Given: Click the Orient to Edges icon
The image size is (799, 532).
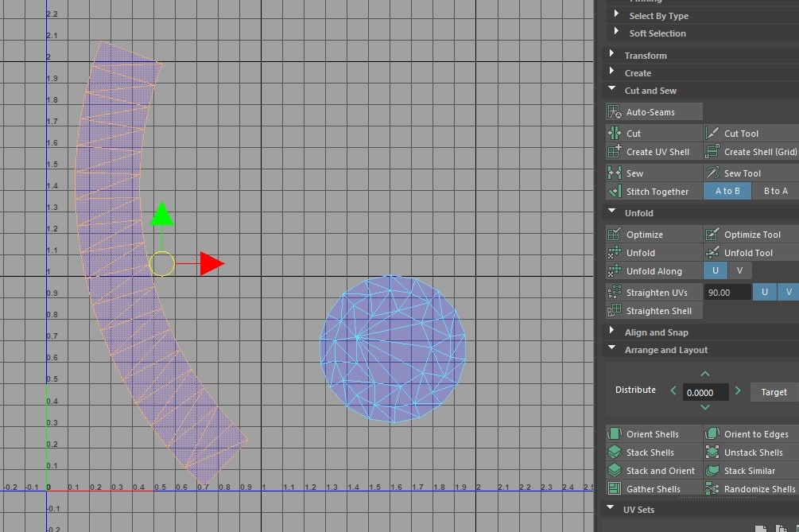Looking at the screenshot, I should click(x=712, y=433).
